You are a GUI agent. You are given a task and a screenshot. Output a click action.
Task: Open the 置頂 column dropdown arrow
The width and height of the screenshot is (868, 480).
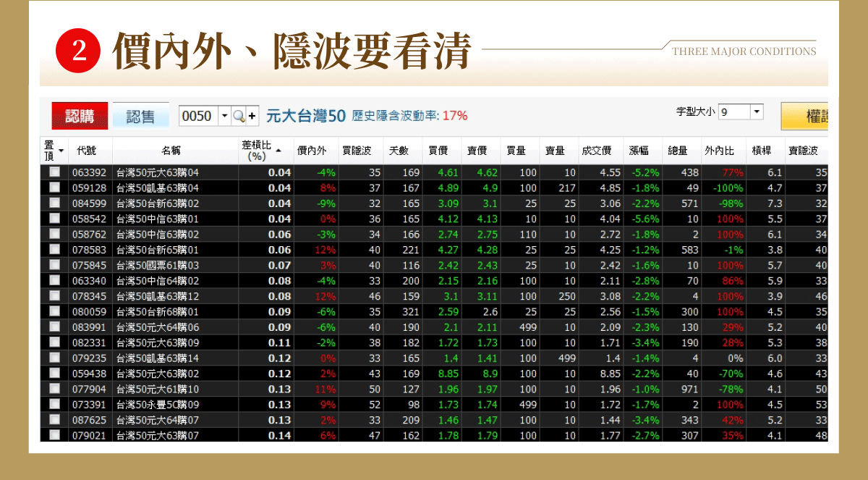point(61,151)
